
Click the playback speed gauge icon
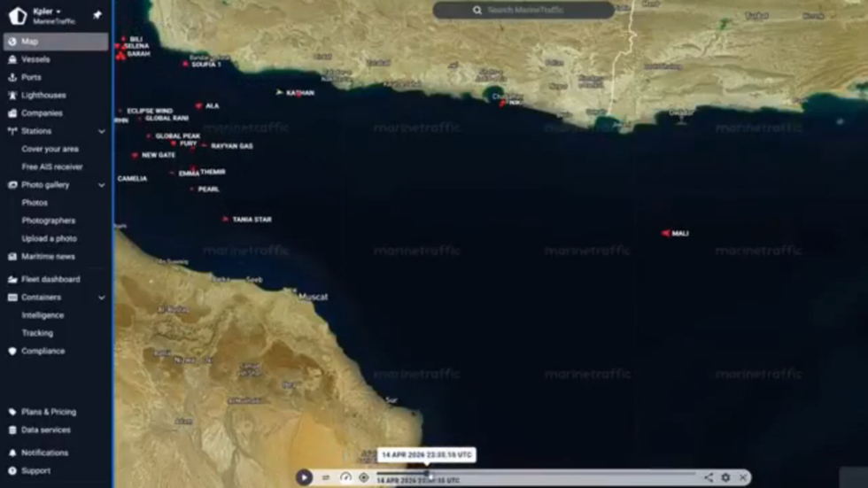pyautogui.click(x=345, y=477)
